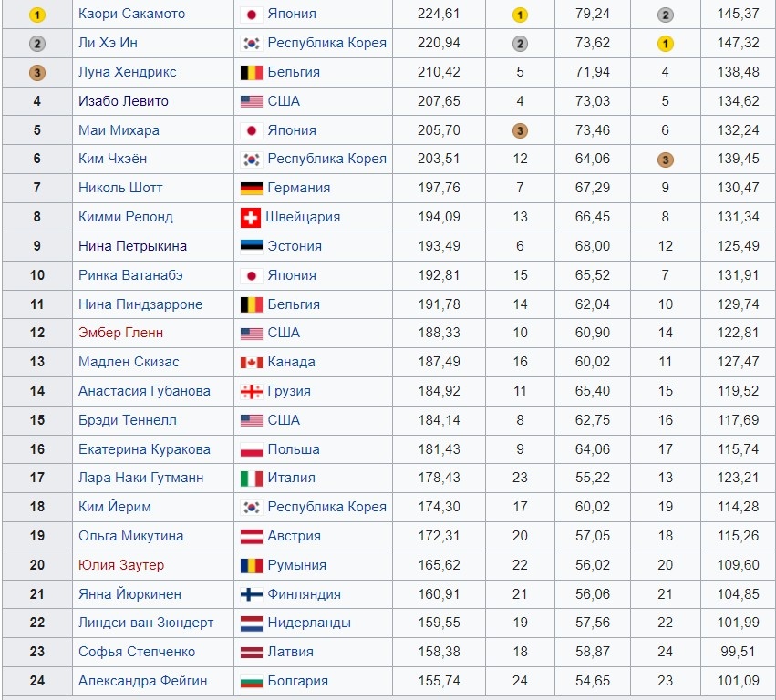The image size is (776, 700).
Task: Open Каори Сакамото skater page
Action: (131, 14)
